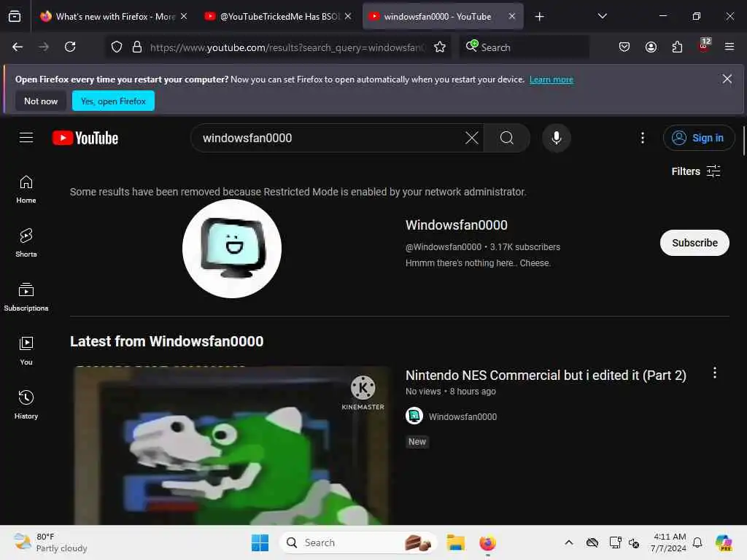Open video options three-dot menu
This screenshot has height=560, width=747.
(x=714, y=373)
